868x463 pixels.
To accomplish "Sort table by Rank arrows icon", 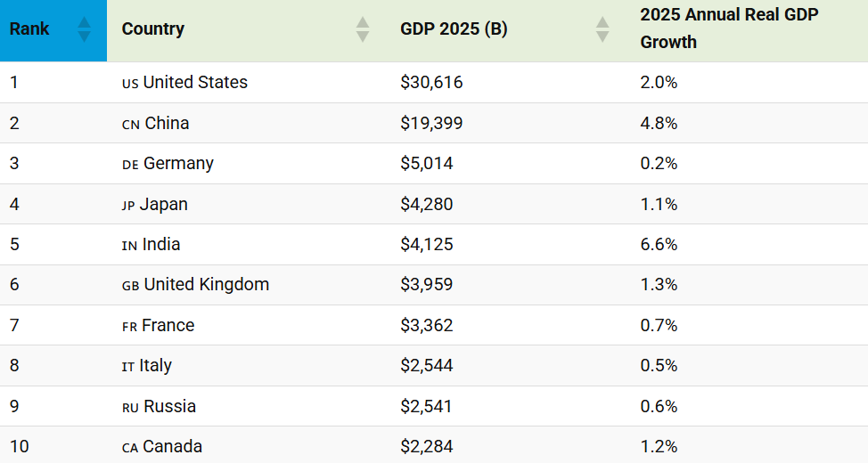I will pos(85,29).
